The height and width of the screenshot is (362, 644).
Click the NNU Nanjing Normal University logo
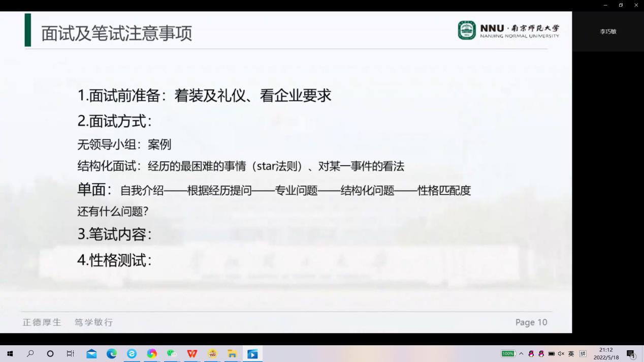(x=508, y=31)
